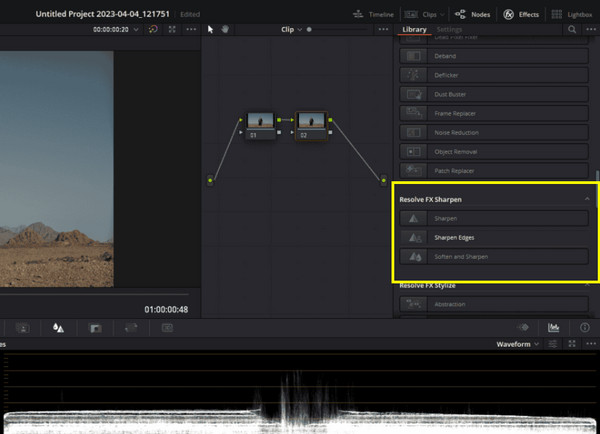
Task: Toggle the Nodes panel
Action: [x=472, y=15]
